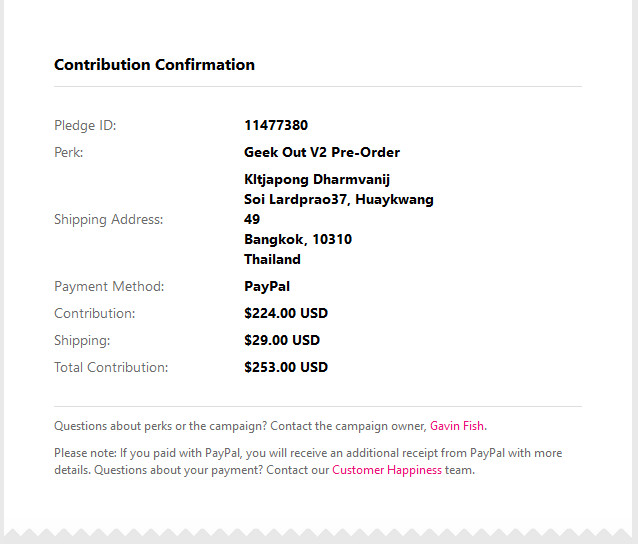Click the $224.00 USD contribution amount
This screenshot has height=544, width=638.
pos(286,314)
